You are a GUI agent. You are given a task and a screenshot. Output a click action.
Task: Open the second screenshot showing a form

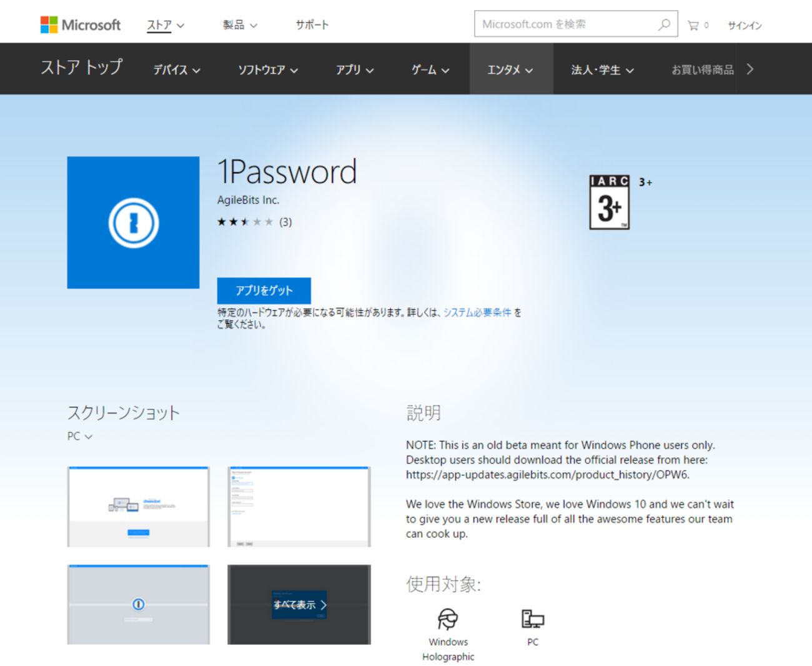pyautogui.click(x=299, y=507)
